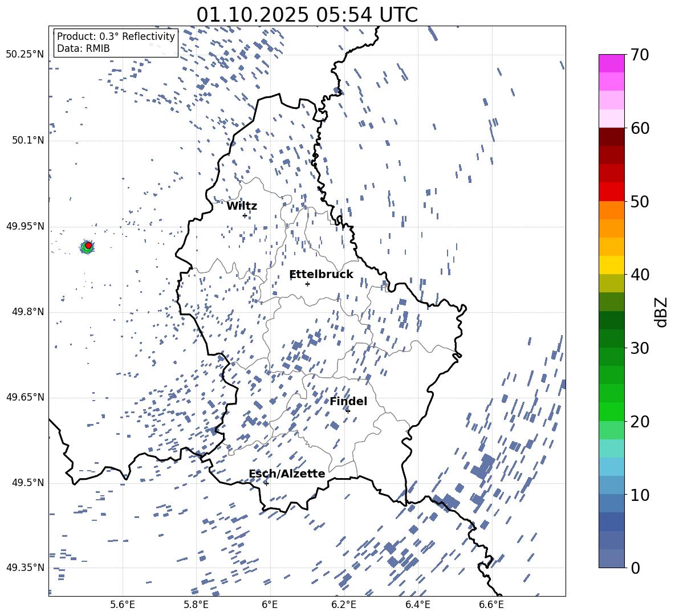Click the yellow band above 40 dBZ

611,265
